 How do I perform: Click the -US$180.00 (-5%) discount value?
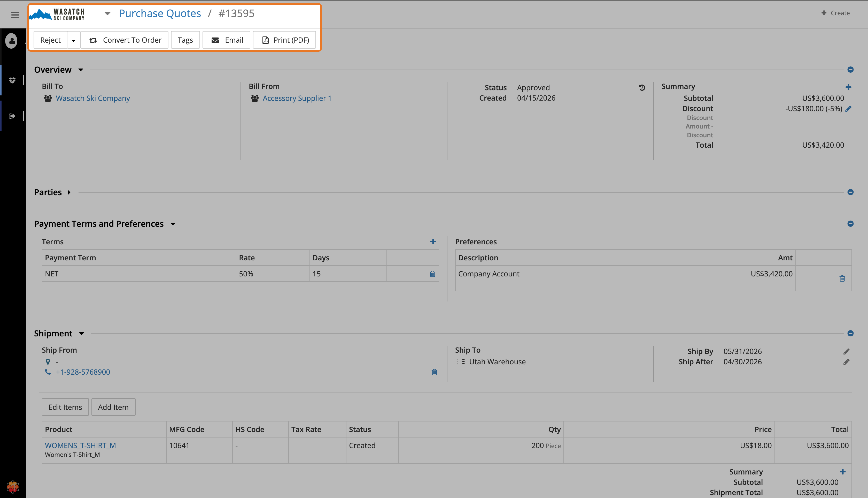tap(813, 108)
